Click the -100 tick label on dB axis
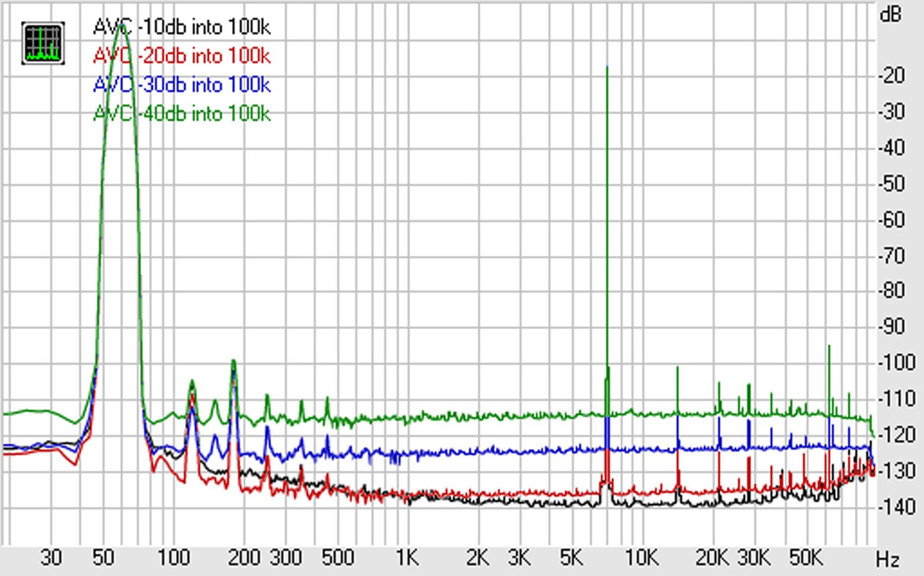Image resolution: width=924 pixels, height=576 pixels. pos(896,363)
